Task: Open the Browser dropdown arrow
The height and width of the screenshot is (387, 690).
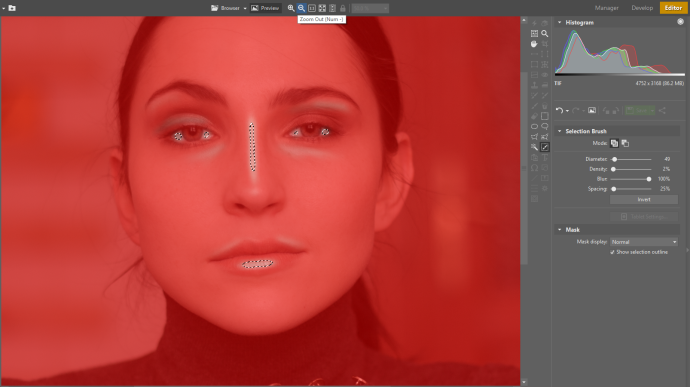Action: (245, 8)
